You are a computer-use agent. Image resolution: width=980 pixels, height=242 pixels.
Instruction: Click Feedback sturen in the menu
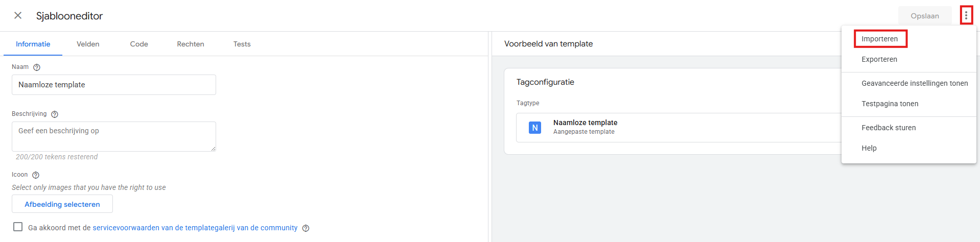click(888, 128)
